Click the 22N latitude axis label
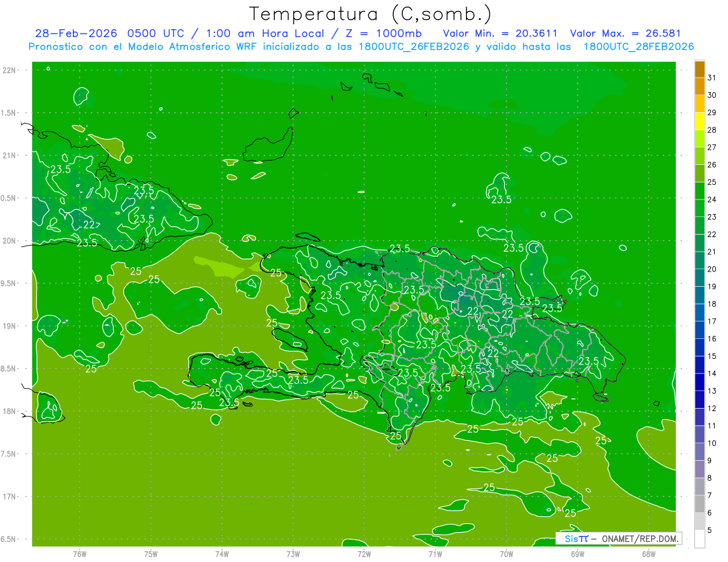Image resolution: width=728 pixels, height=562 pixels. [8, 70]
